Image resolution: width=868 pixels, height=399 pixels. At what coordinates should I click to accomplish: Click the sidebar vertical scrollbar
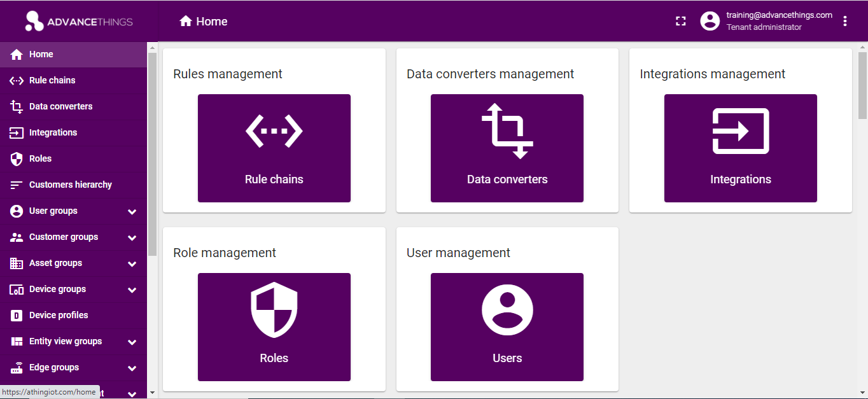coord(152,153)
